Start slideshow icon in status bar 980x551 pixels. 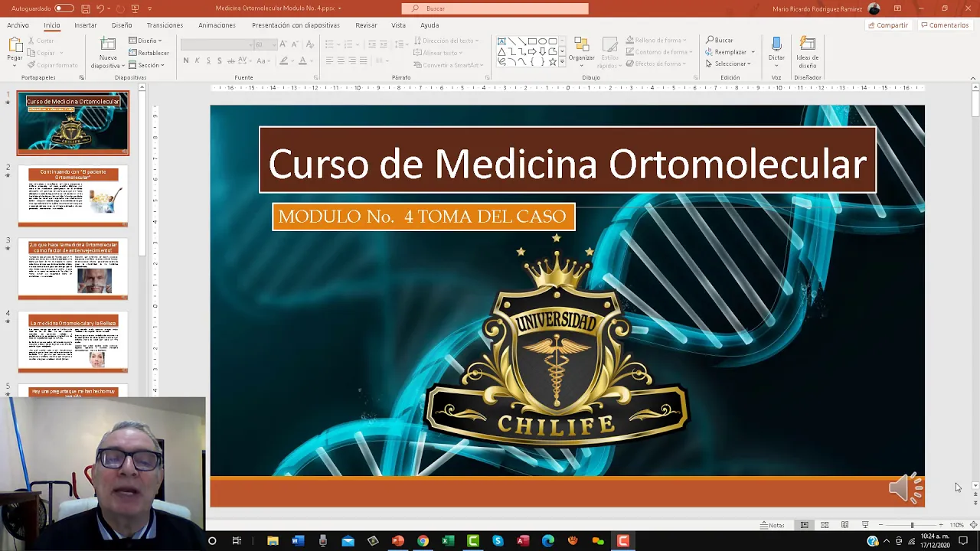pyautogui.click(x=865, y=525)
